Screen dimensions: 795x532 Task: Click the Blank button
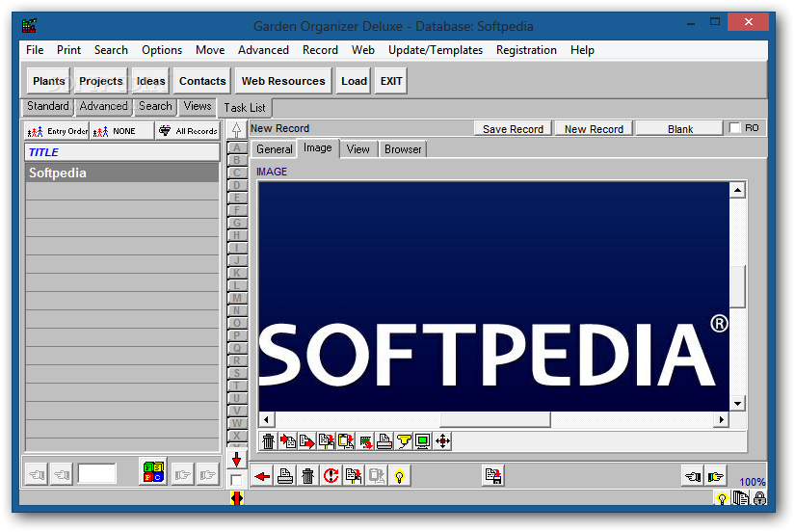680,129
